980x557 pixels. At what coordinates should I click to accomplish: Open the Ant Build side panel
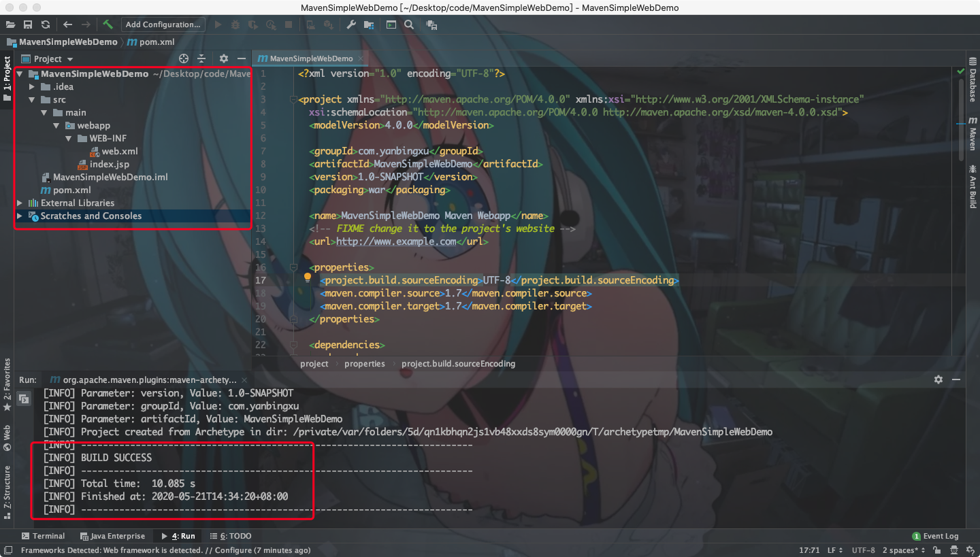[973, 186]
